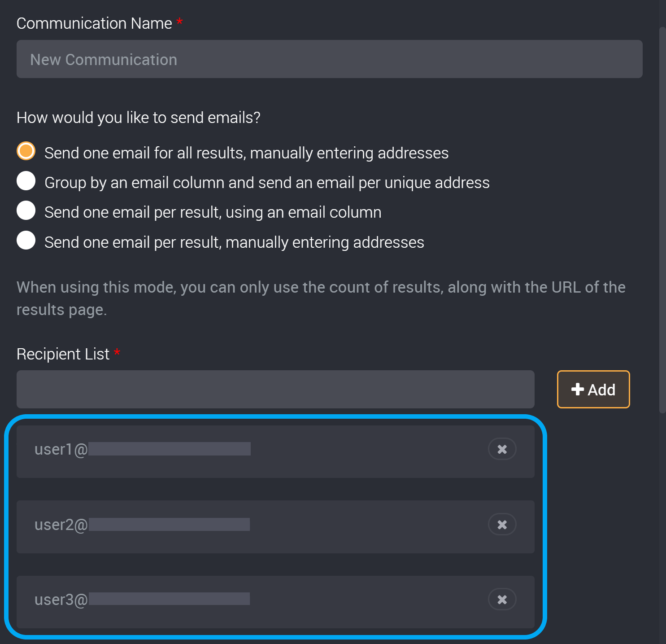This screenshot has height=644, width=666.
Task: Click the Recipient List email input box
Action: 275,390
